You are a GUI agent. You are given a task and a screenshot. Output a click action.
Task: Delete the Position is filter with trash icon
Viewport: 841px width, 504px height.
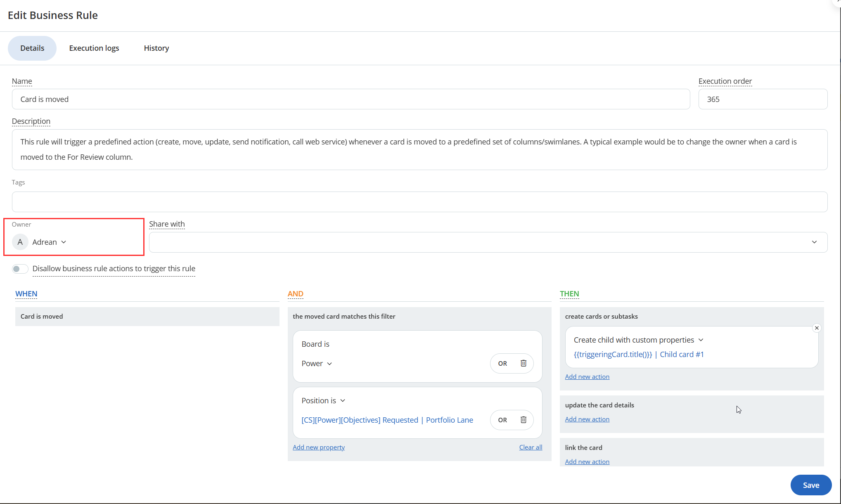click(x=523, y=420)
